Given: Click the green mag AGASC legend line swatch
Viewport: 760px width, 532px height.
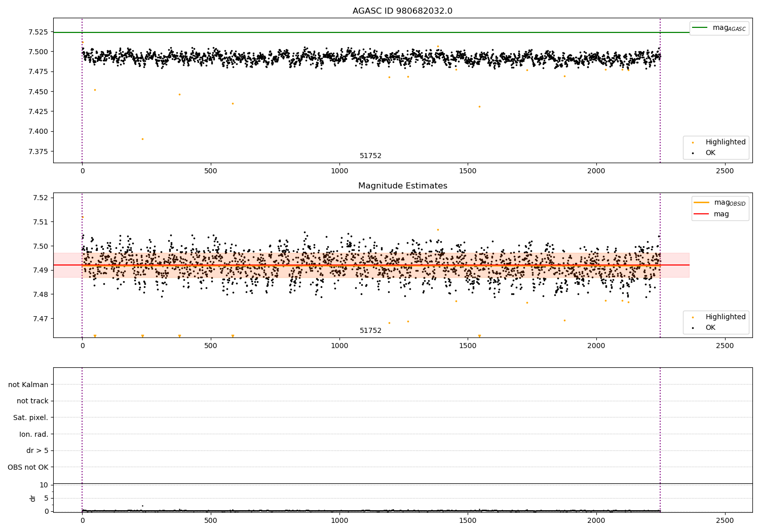Looking at the screenshot, I should 700,28.
